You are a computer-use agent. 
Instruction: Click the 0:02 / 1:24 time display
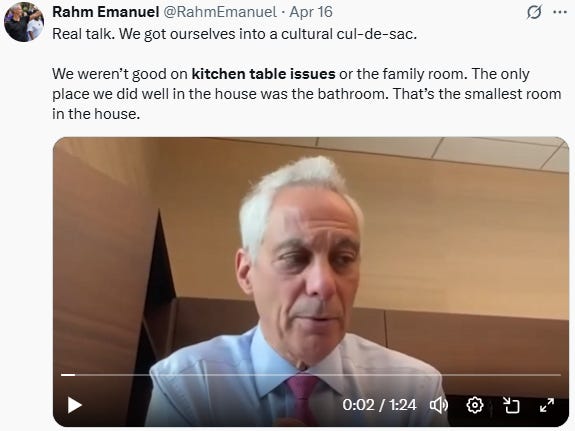coord(379,405)
